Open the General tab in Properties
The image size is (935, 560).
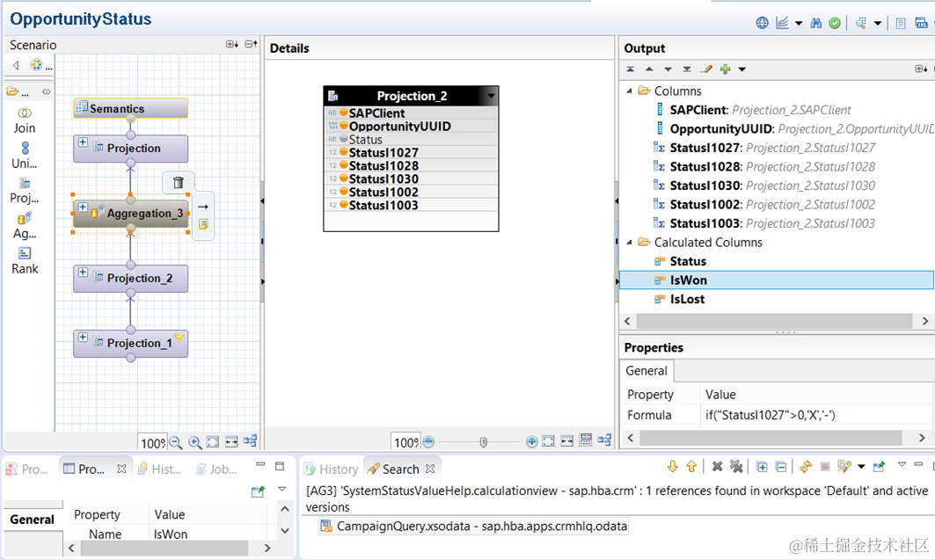tap(646, 371)
